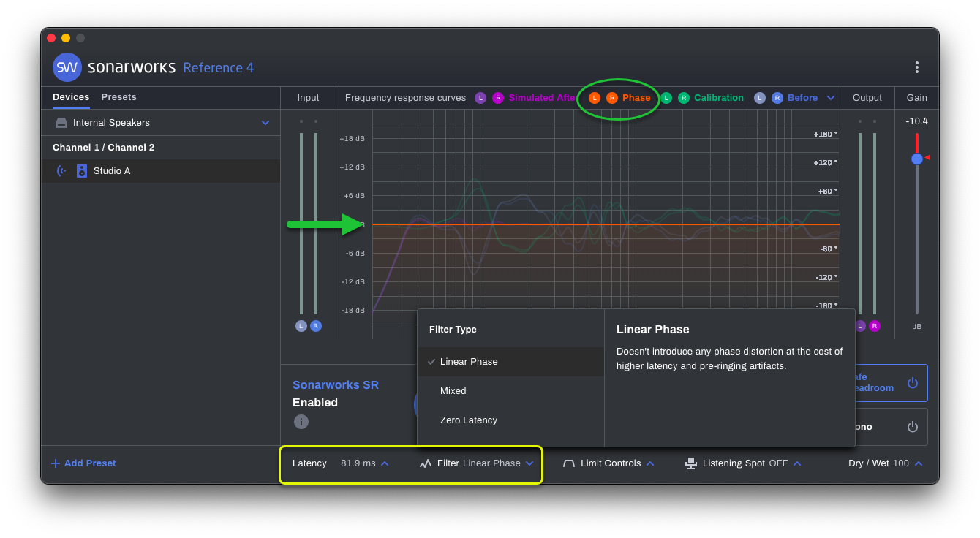Click the plus icon beside Add Preset
The height and width of the screenshot is (538, 980).
56,463
